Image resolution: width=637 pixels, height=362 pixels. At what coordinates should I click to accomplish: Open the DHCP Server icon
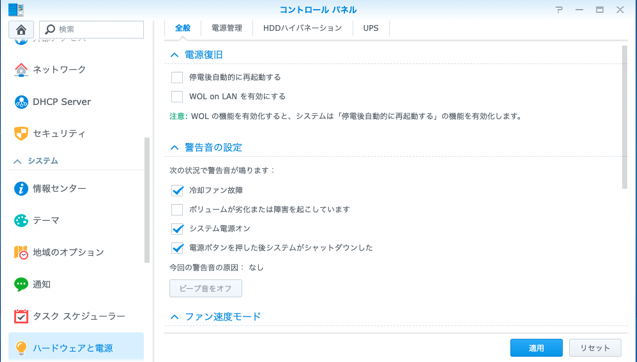21,102
